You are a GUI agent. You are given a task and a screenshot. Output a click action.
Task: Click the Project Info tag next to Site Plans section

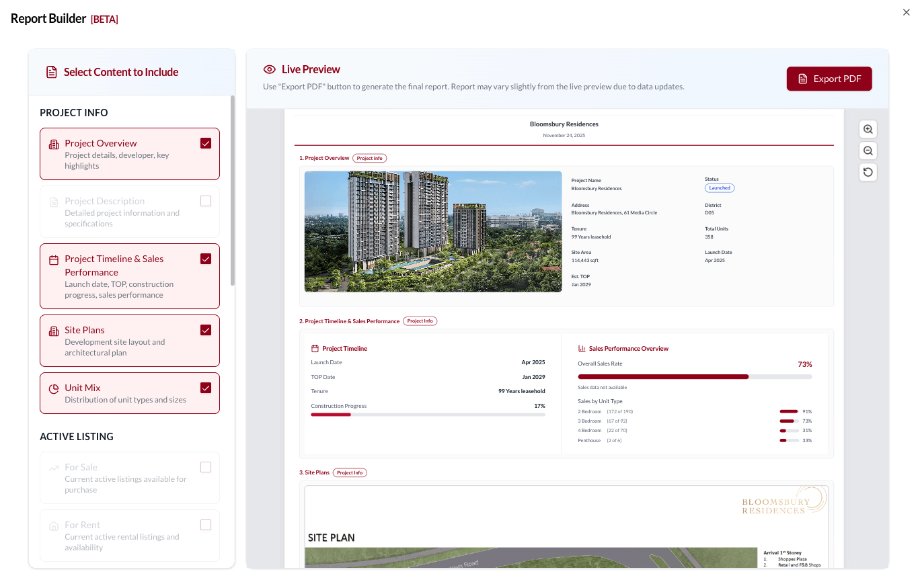coord(349,472)
